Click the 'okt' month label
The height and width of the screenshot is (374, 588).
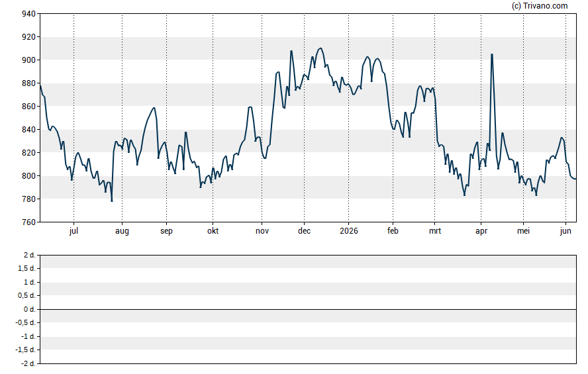(213, 231)
